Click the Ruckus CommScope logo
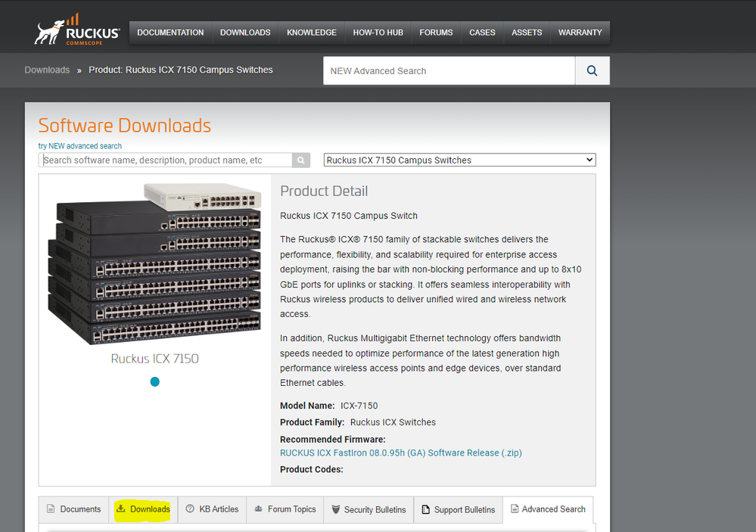Viewport: 756px width, 532px height. (77, 31)
